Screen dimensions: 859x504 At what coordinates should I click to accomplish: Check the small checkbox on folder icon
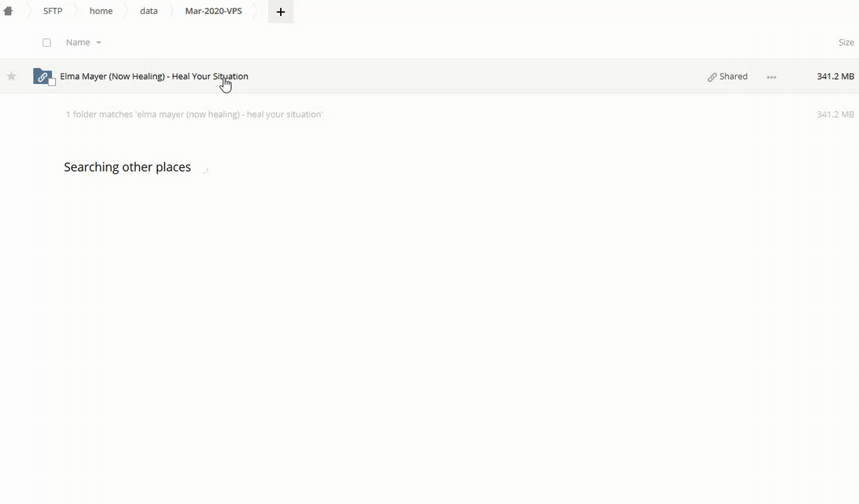(52, 83)
